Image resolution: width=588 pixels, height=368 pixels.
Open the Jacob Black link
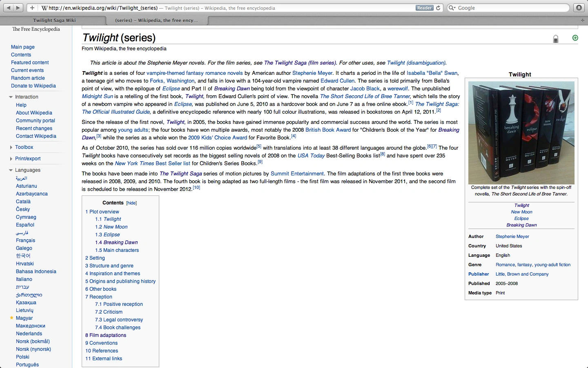365,89
